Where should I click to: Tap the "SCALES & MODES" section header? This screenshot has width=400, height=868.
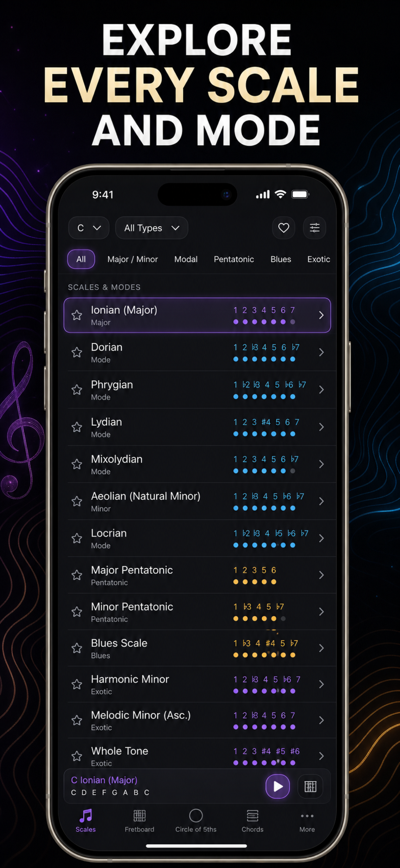click(104, 287)
